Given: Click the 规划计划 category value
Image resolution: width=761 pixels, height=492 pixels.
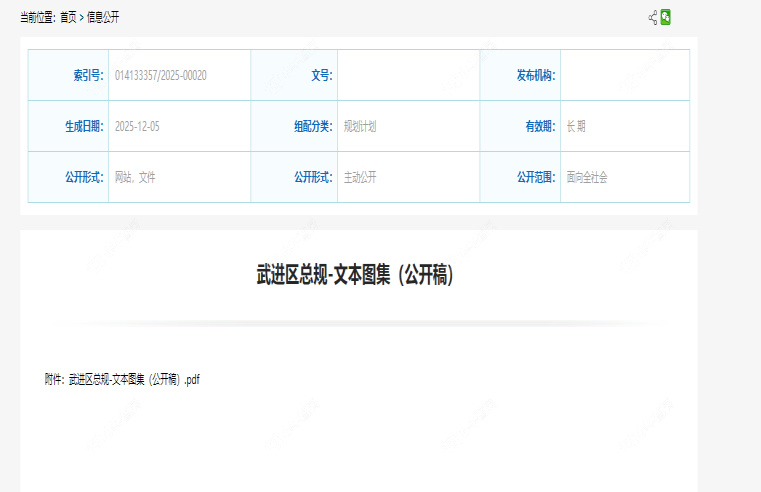Looking at the screenshot, I should (360, 126).
